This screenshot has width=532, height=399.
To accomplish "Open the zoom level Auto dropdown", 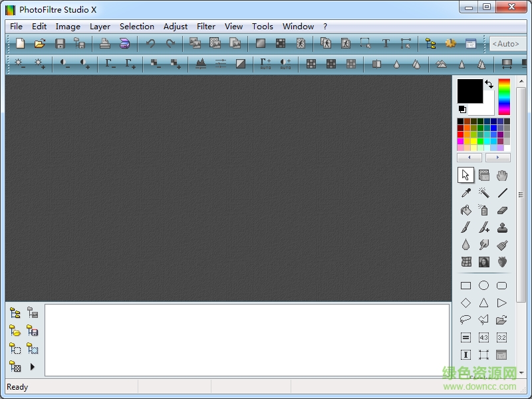I will (507, 43).
